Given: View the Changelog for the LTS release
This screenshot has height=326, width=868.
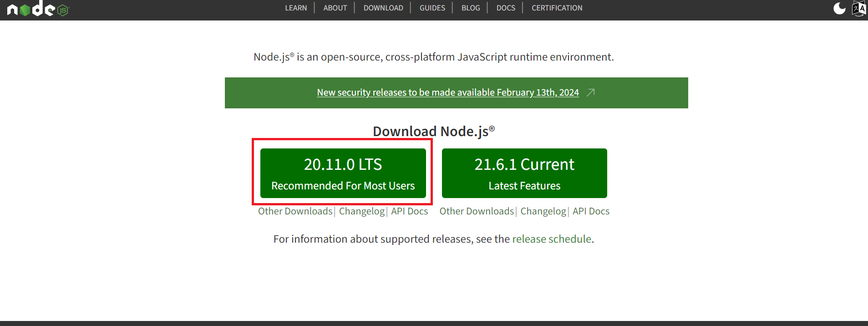Looking at the screenshot, I should (x=362, y=211).
